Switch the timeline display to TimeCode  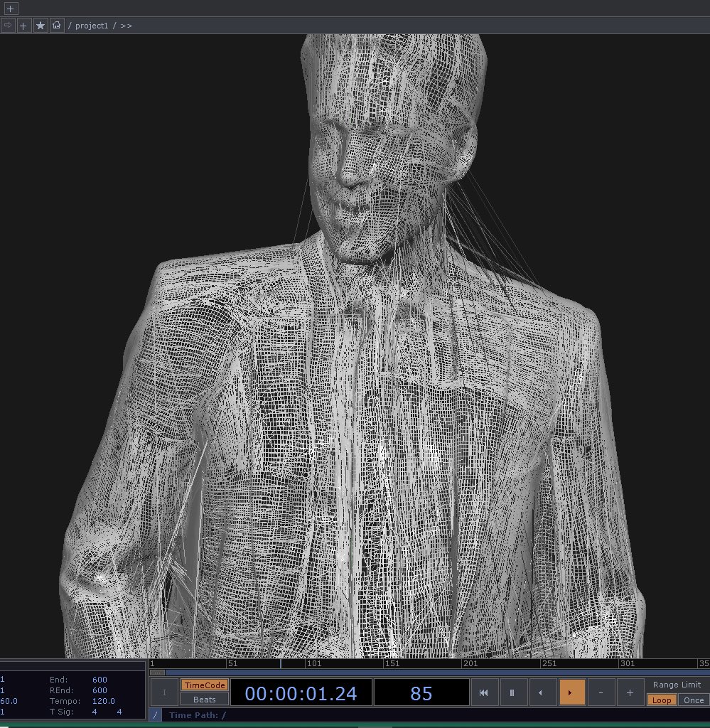(x=204, y=685)
